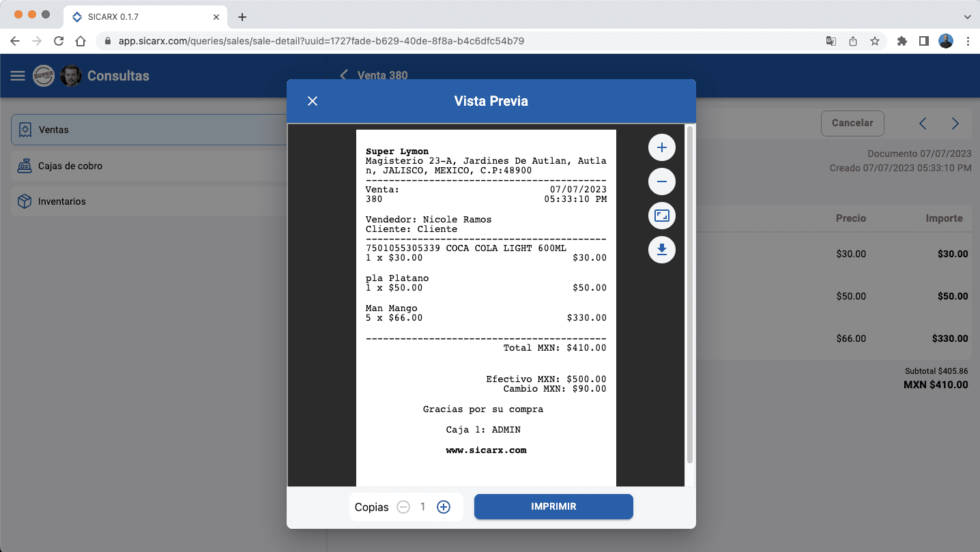Bookmark this page with star icon
This screenshot has height=552, width=980.
[874, 41]
